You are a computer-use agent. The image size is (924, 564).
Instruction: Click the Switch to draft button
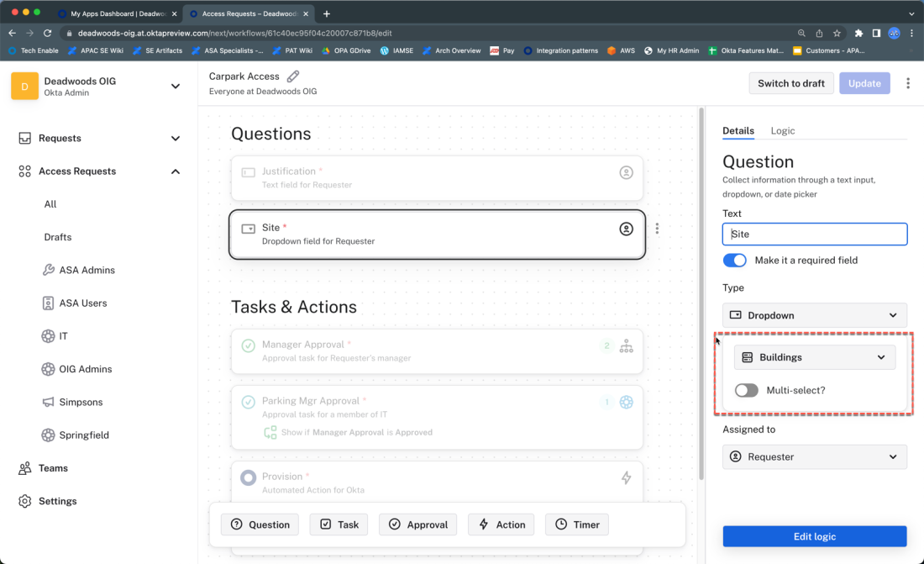(790, 83)
